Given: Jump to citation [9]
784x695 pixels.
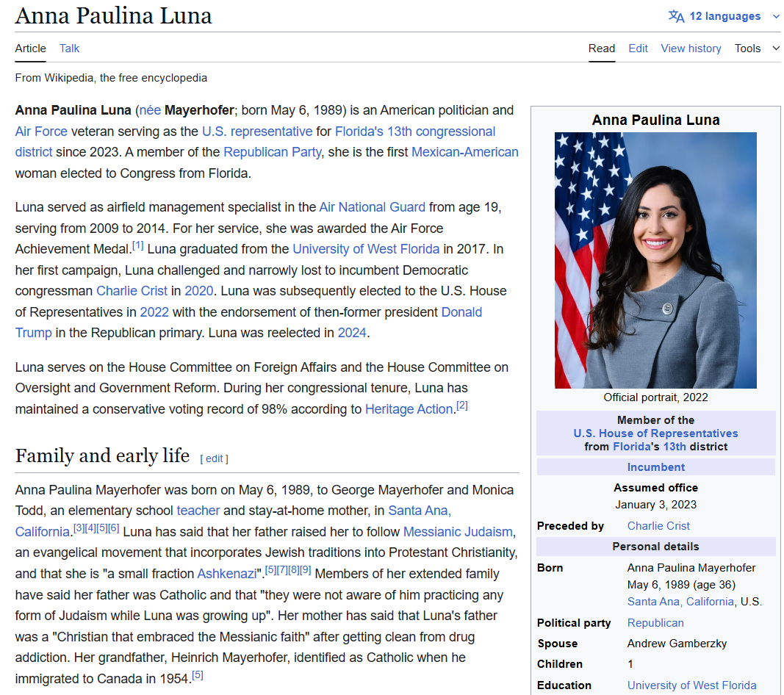Looking at the screenshot, I should click(305, 569).
